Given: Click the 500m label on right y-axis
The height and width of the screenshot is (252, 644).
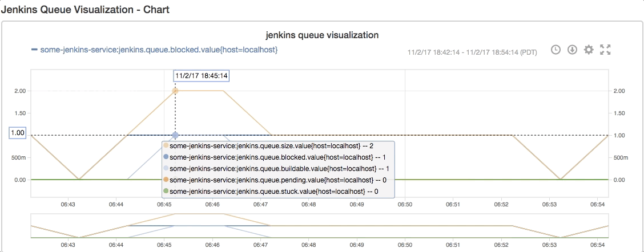Looking at the screenshot, I should [x=620, y=157].
